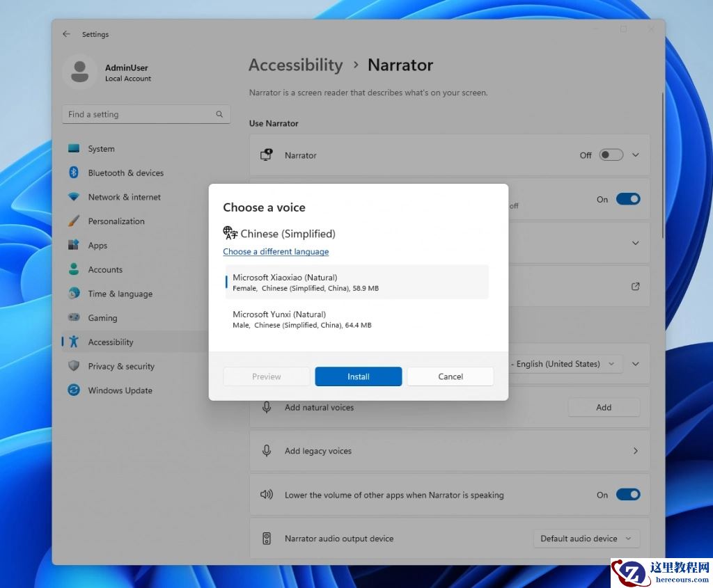Open the Default audio device dropdown

click(586, 538)
